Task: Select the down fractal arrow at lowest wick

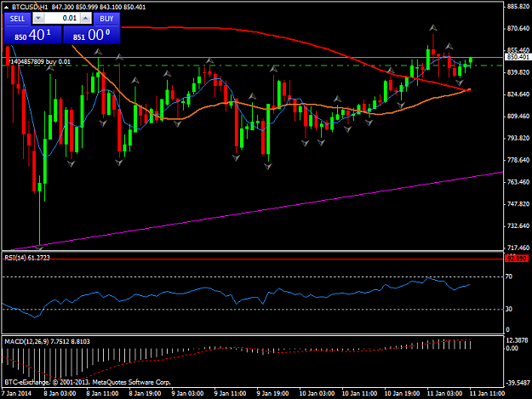Action: tap(40, 248)
